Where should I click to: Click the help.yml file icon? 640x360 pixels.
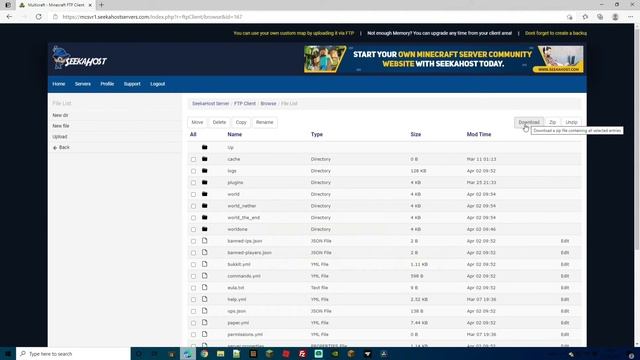coord(204,299)
